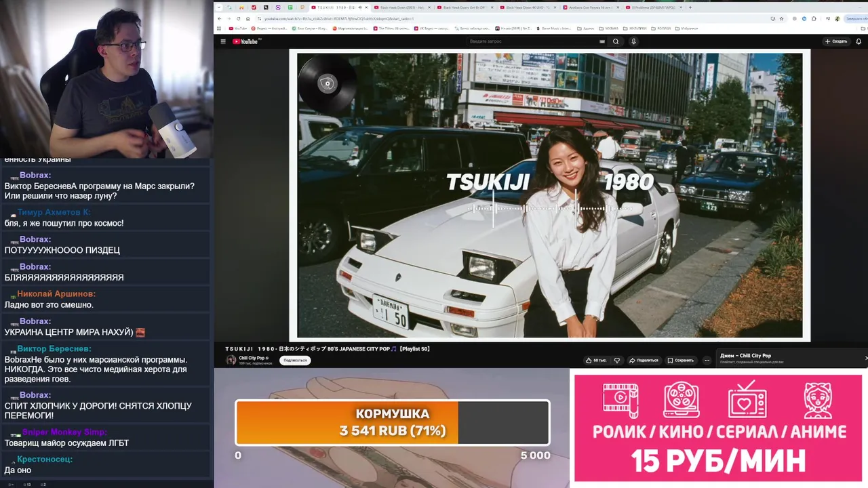Open the МУЛЬТИКИ bookmarks folder
The image size is (868, 488).
[635, 28]
